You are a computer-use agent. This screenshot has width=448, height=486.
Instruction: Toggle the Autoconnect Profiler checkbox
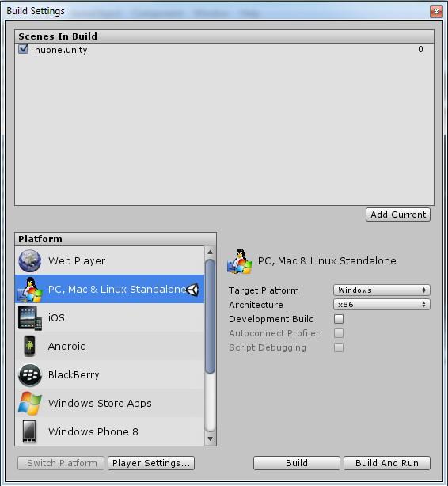339,333
